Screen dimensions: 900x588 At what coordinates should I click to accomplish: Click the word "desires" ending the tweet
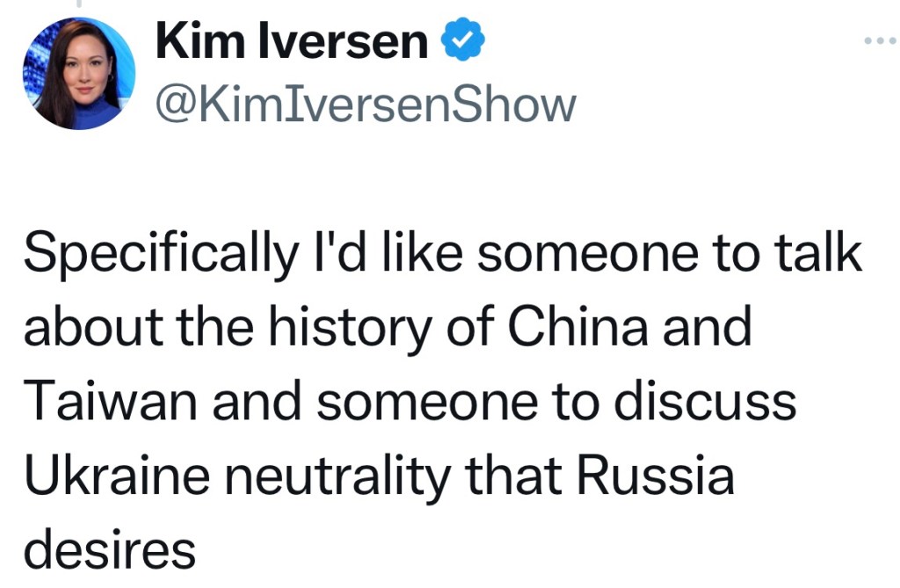(108, 549)
